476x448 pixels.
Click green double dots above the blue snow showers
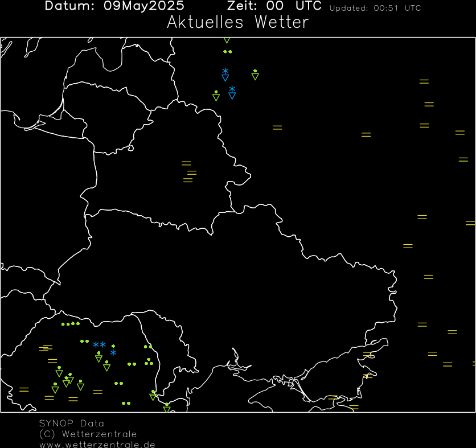[228, 52]
